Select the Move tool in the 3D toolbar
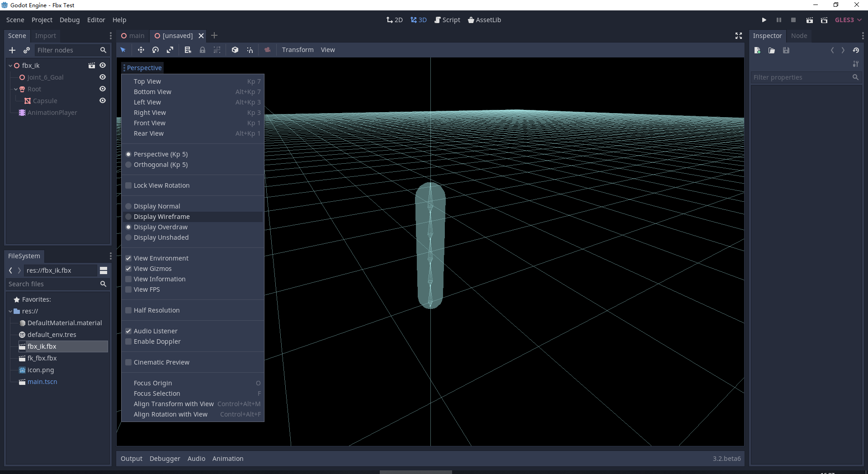 [x=141, y=50]
